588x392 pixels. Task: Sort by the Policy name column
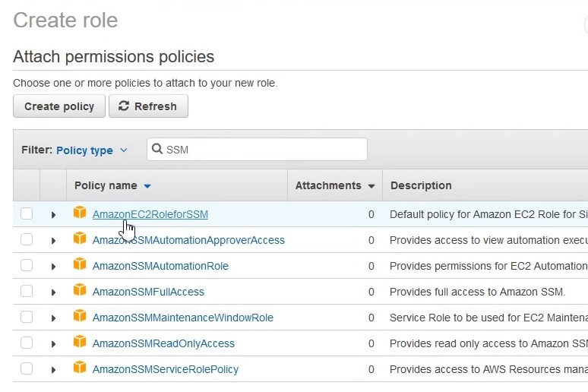pos(112,185)
